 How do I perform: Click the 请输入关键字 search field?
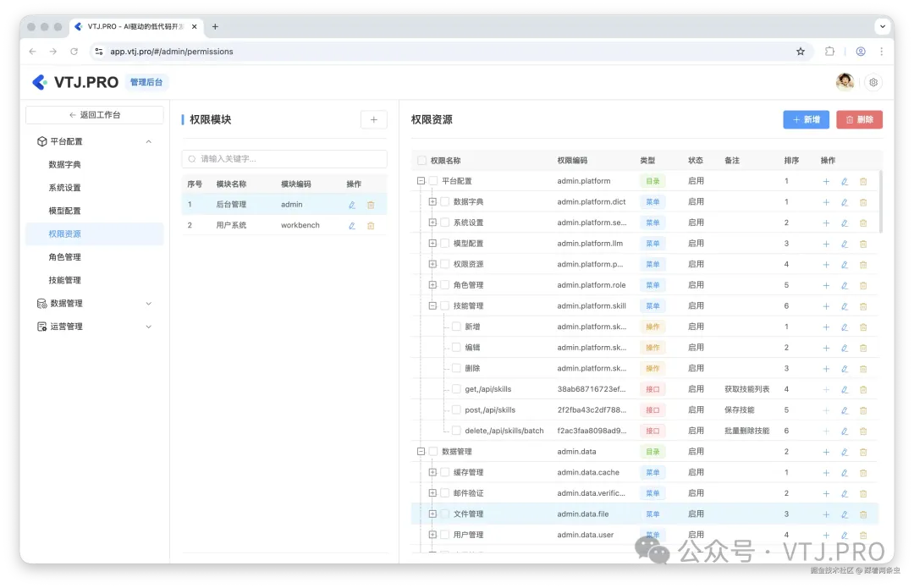[x=284, y=158]
